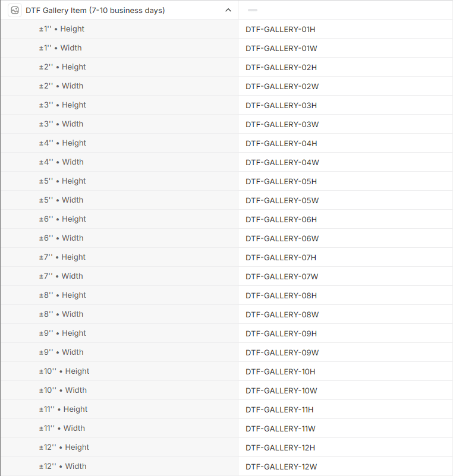Edit the DTF-GALLERY-08H SKU field
This screenshot has height=476, width=453.
(x=281, y=295)
